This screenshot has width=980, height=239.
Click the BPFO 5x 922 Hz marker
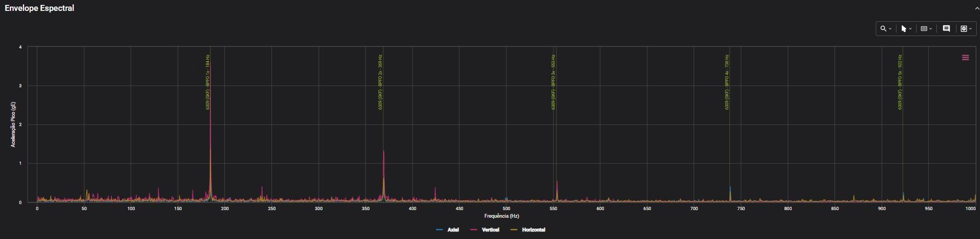pos(900,82)
